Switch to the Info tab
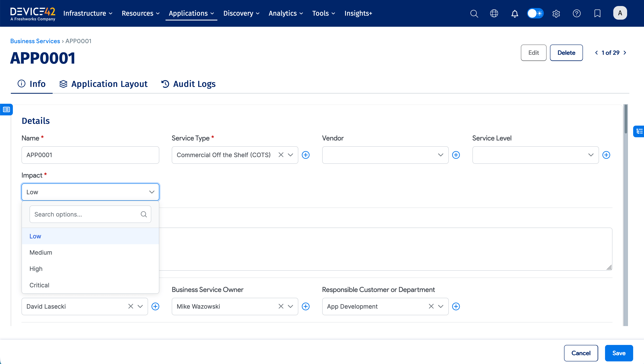The image size is (644, 364). tap(32, 84)
